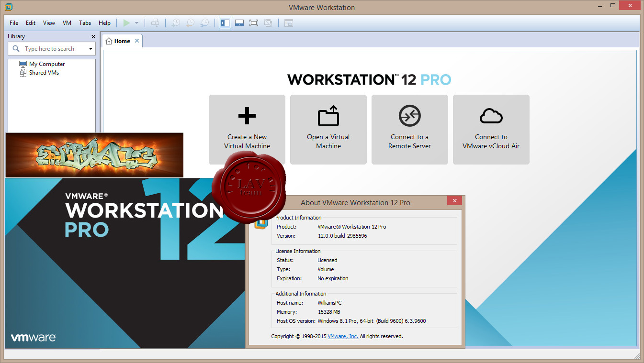
Task: Click the Unity mode toolbar icon
Action: tap(268, 23)
